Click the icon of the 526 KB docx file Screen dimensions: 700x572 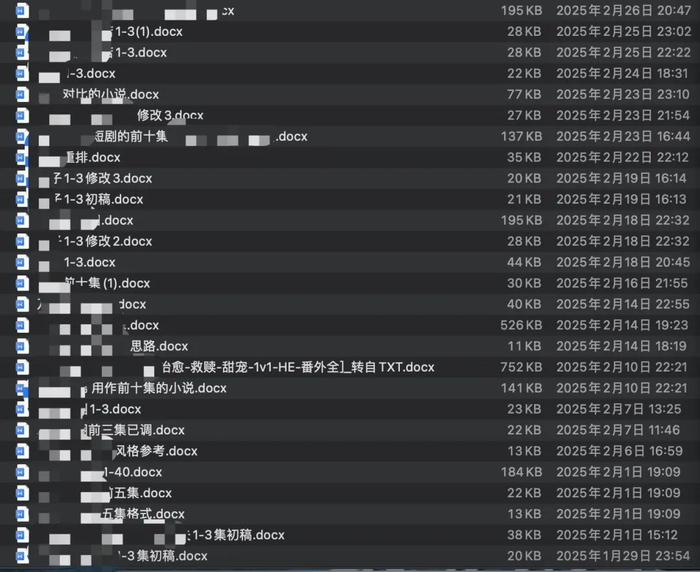(22, 325)
